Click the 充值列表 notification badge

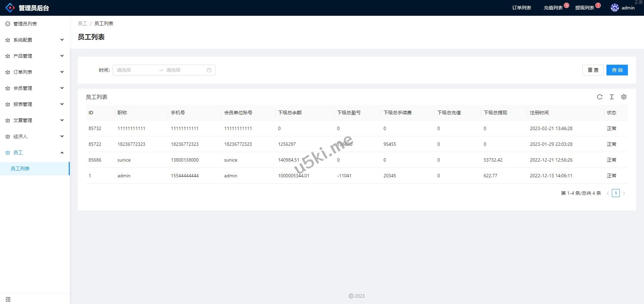pyautogui.click(x=567, y=5)
